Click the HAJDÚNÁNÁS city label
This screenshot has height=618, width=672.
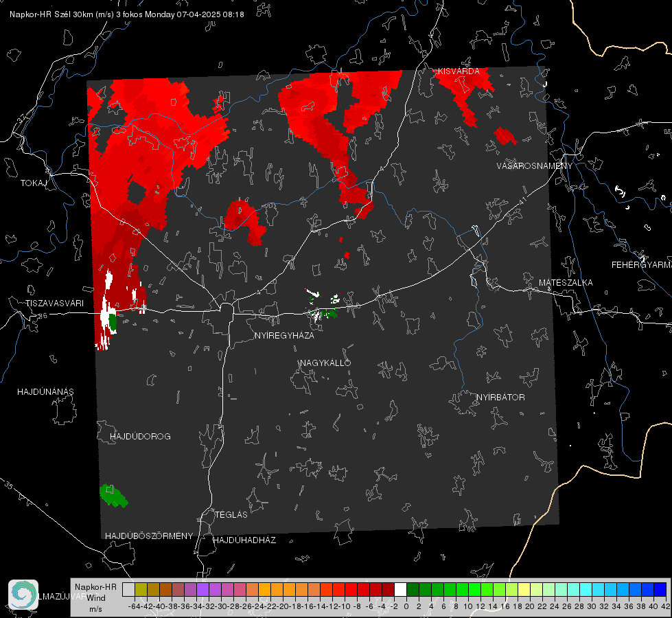[x=45, y=391]
